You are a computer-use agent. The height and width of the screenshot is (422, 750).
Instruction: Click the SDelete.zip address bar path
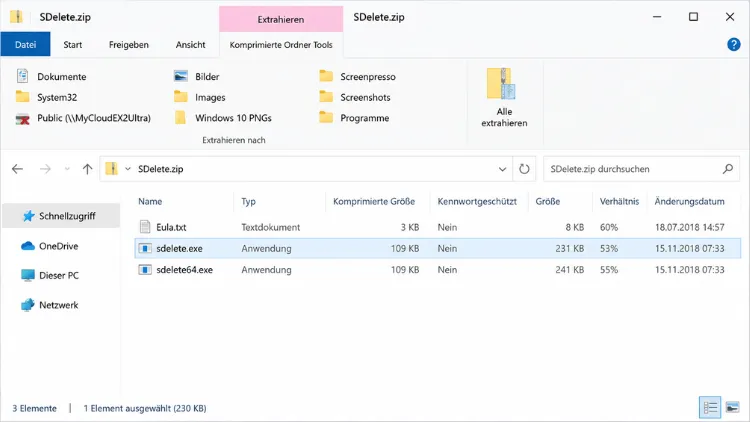pos(161,169)
